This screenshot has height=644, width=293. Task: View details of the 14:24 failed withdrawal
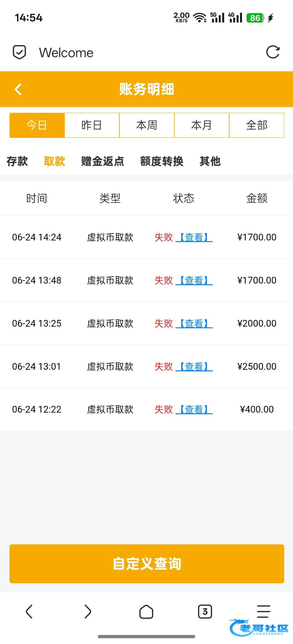pos(194,237)
